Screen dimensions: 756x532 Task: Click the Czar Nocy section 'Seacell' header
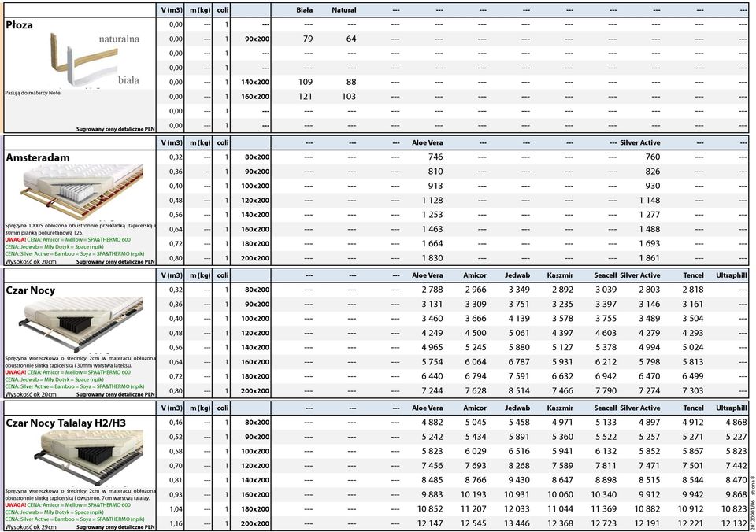605,275
